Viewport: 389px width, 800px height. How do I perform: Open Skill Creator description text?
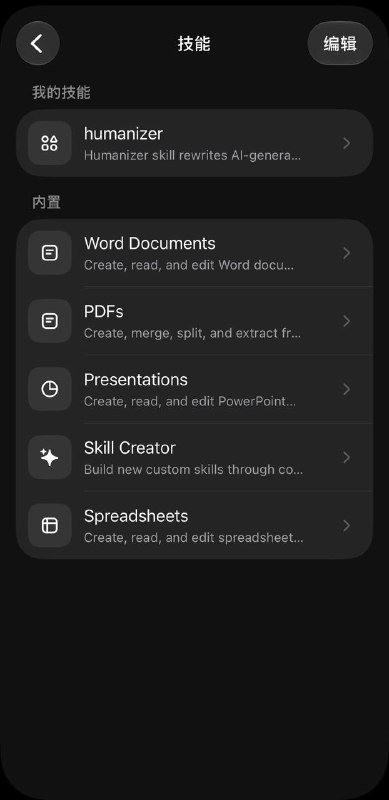193,469
